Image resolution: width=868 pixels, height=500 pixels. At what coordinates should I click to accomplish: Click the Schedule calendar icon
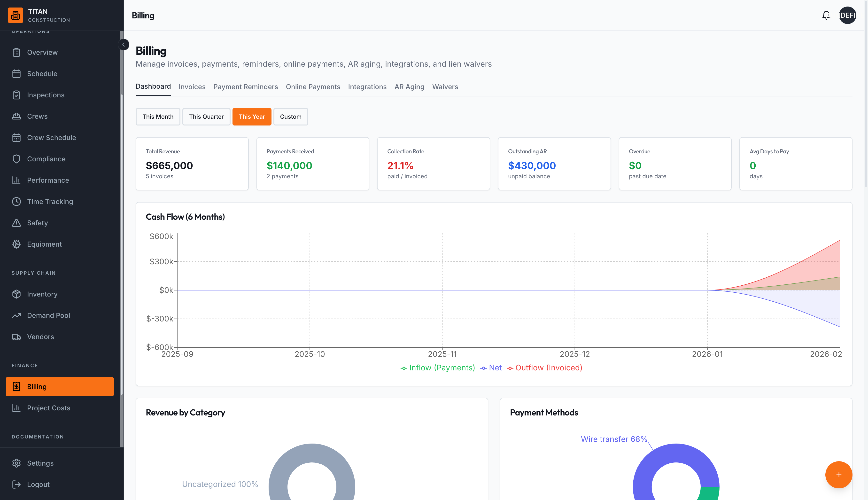pos(16,74)
